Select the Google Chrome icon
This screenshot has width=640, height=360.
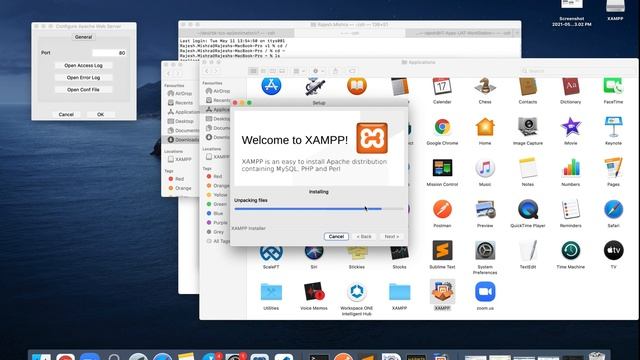pos(442,127)
